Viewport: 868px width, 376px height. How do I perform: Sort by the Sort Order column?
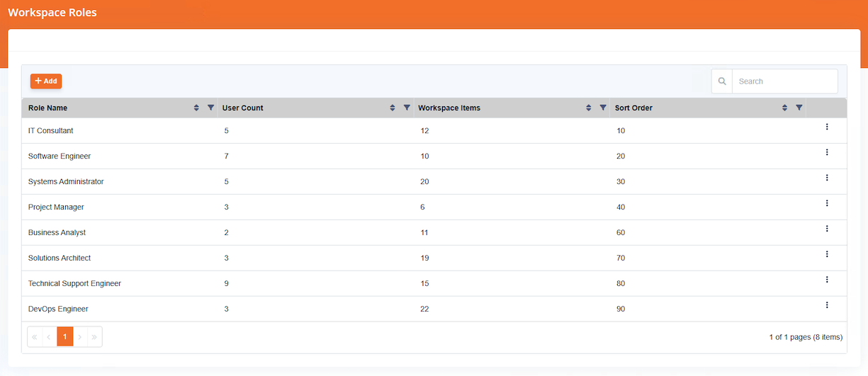785,108
